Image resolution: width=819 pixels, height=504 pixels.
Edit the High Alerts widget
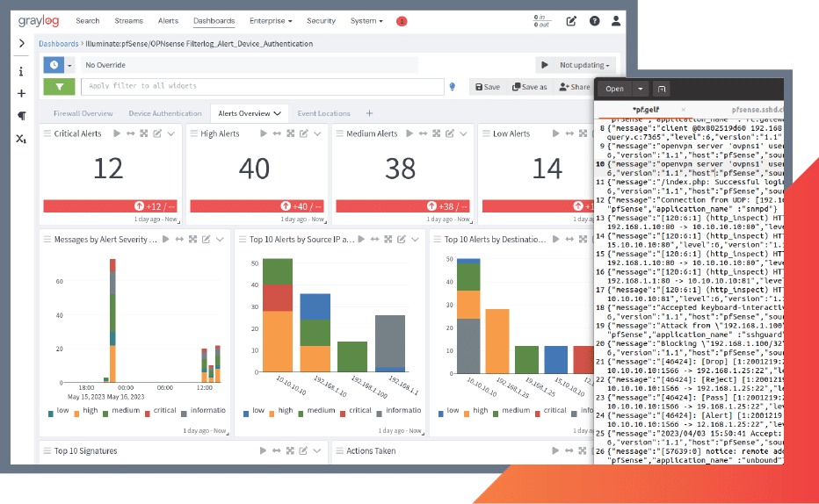tap(302, 133)
